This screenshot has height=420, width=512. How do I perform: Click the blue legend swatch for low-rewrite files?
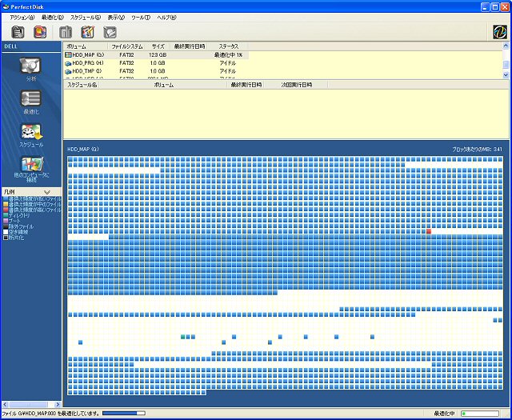tap(6, 199)
